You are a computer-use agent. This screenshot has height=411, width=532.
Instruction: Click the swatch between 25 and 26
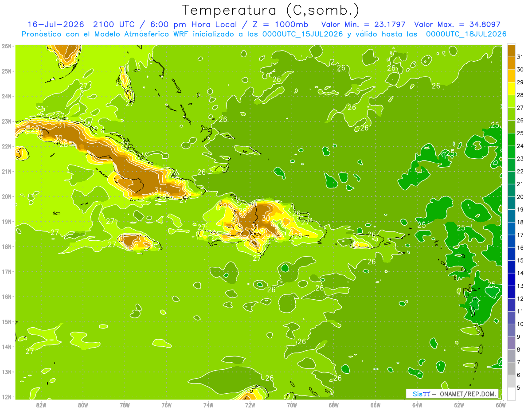pos(512,126)
